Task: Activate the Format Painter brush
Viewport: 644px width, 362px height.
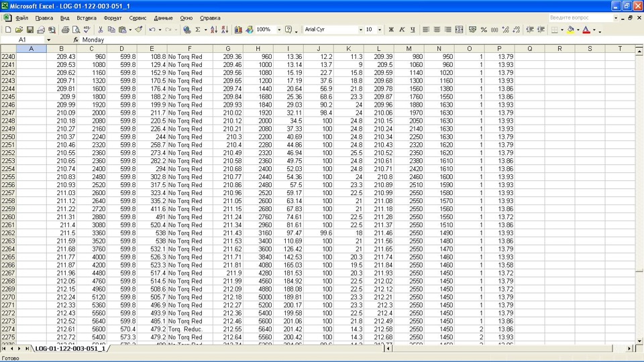Action: point(139,29)
